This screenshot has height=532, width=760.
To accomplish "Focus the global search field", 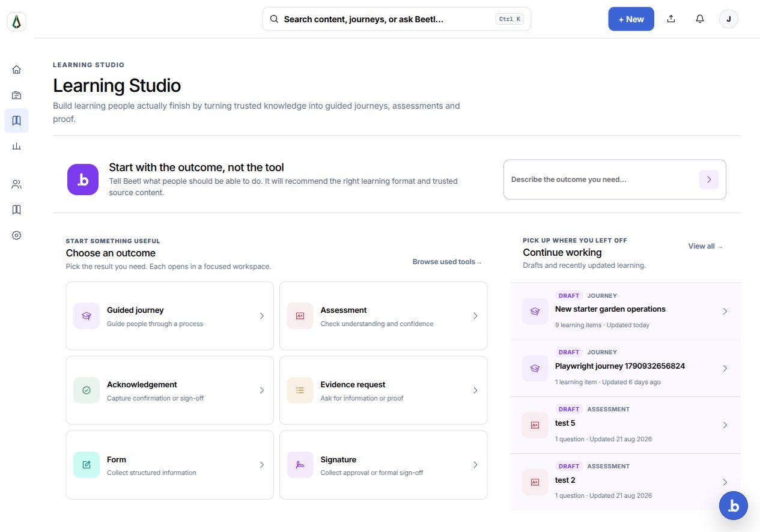I will point(397,19).
